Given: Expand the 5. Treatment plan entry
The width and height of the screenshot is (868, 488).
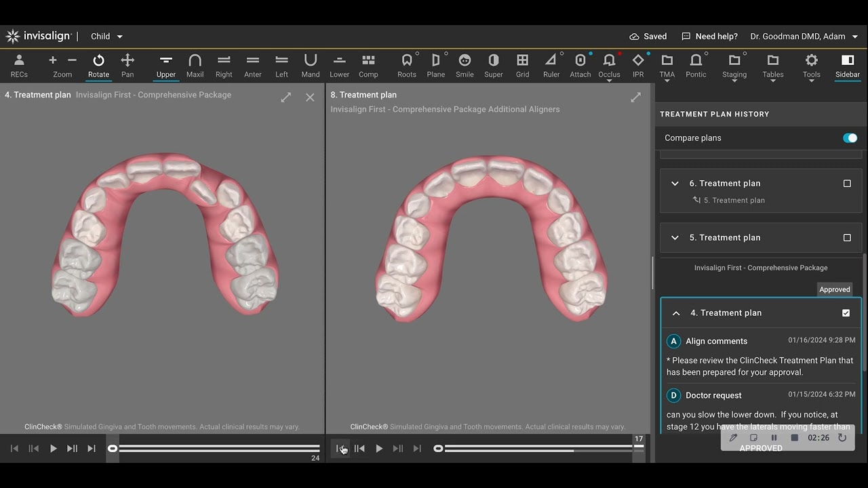Looking at the screenshot, I should click(x=675, y=238).
